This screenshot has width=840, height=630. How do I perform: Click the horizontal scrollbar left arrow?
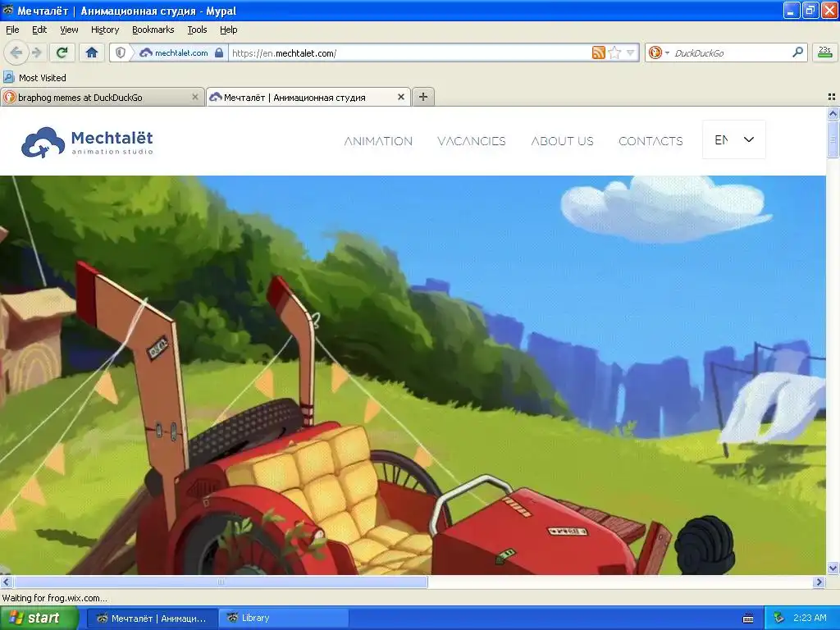pos(6,582)
